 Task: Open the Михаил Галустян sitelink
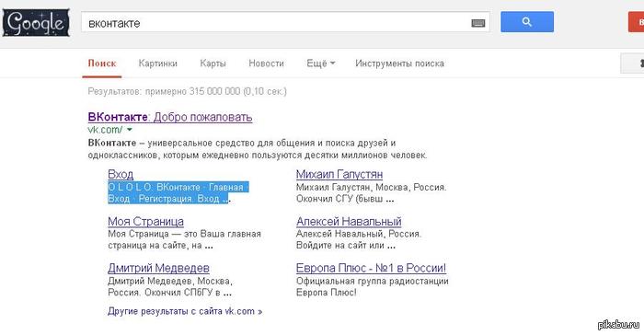click(339, 174)
